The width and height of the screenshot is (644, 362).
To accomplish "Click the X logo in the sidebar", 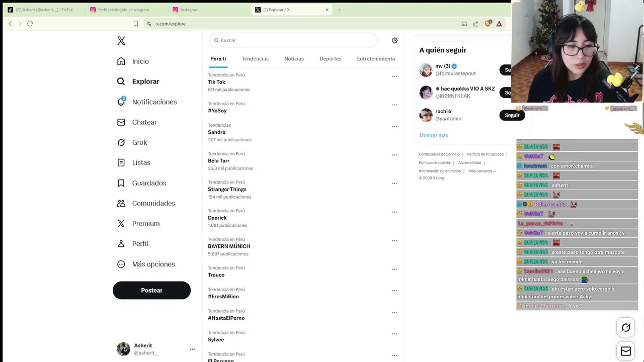I will (121, 41).
